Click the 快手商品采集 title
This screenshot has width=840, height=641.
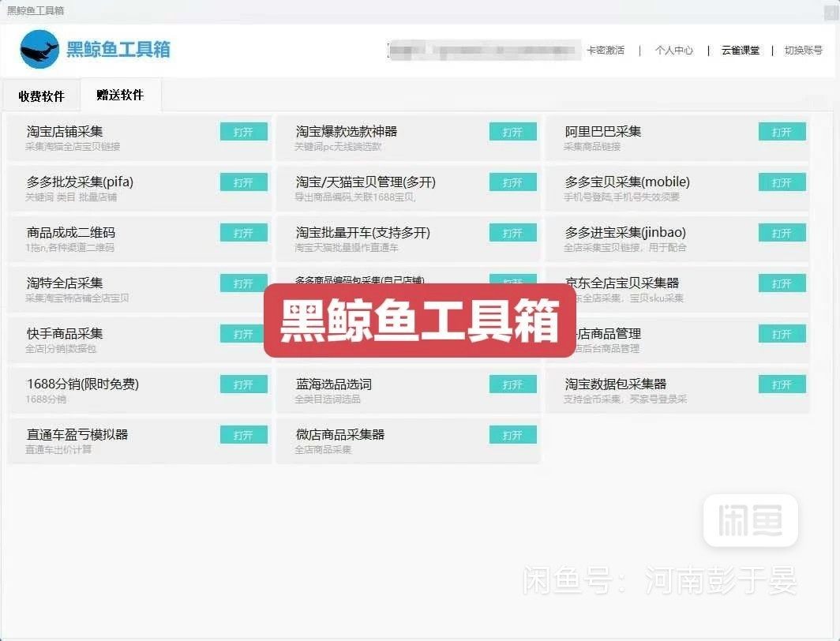coord(64,334)
